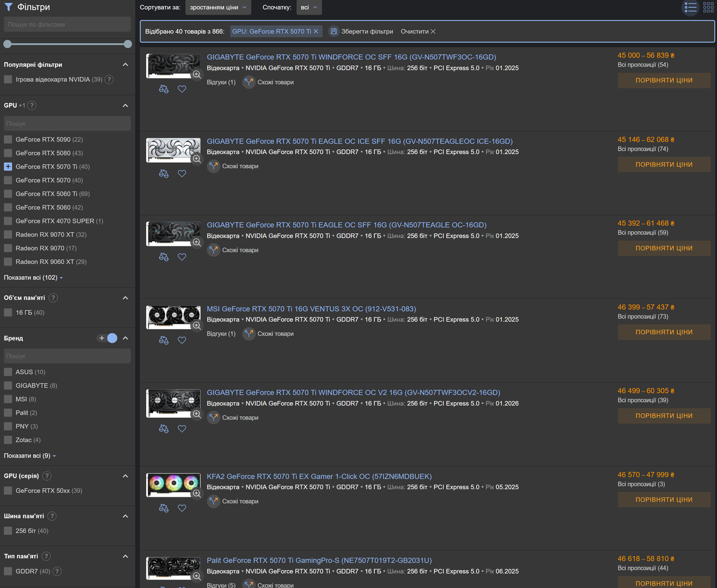Click help icon beside Шина пам'яті
This screenshot has height=588, width=717.
tap(52, 516)
